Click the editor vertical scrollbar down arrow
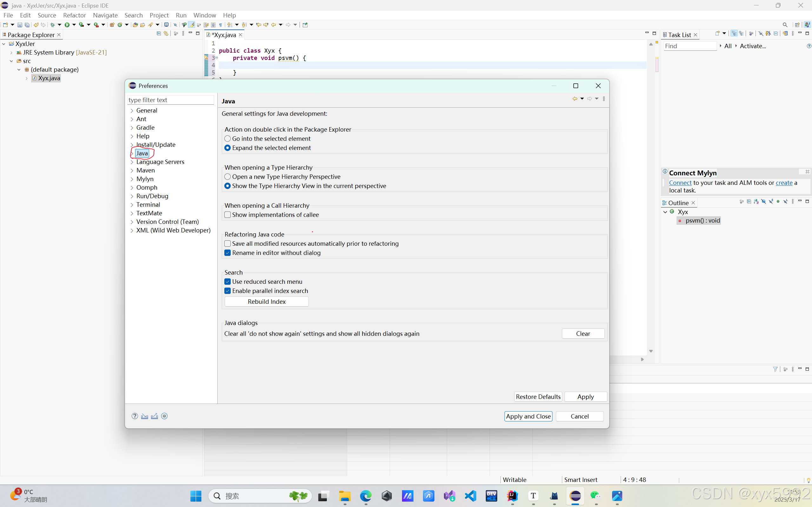Viewport: 812px width, 507px height. (650, 351)
